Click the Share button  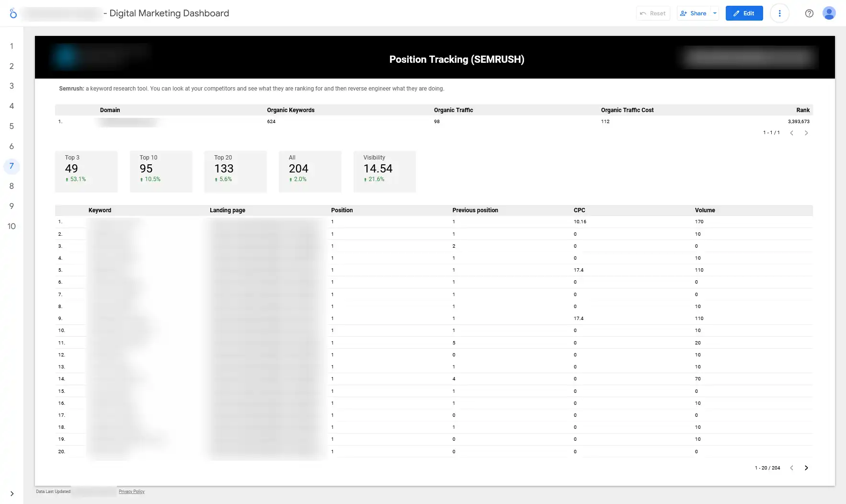[693, 13]
